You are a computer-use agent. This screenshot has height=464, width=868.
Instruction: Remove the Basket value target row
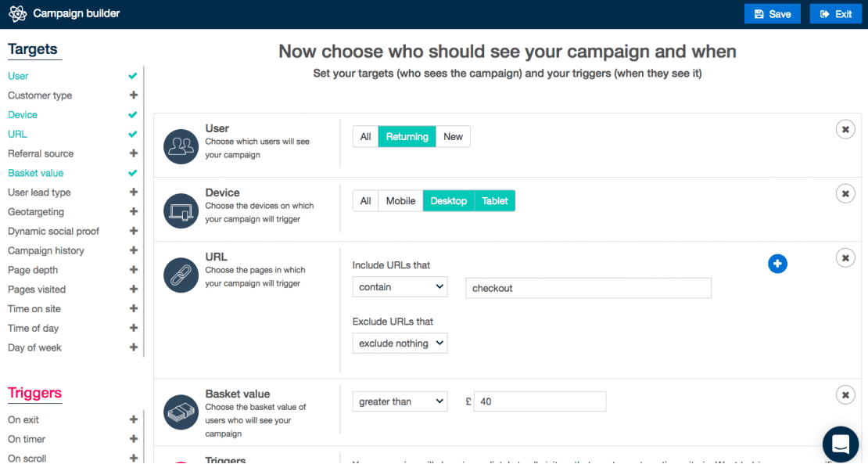click(x=845, y=395)
